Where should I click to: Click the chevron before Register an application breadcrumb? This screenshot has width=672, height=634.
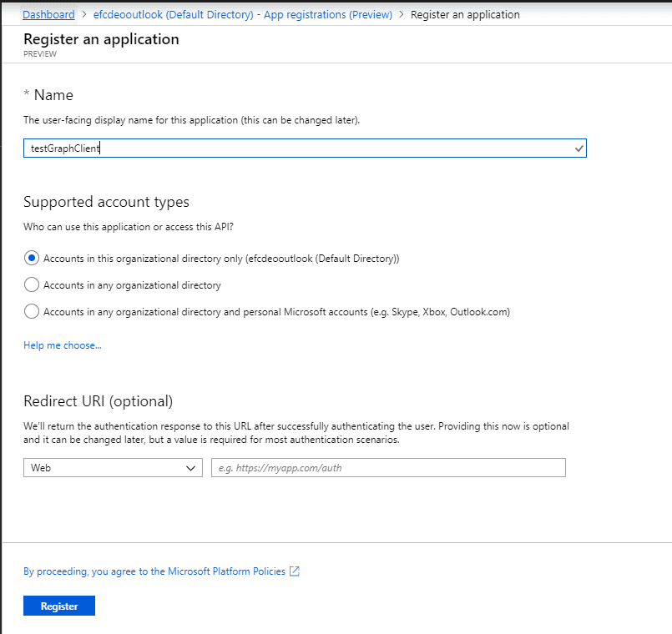(402, 14)
